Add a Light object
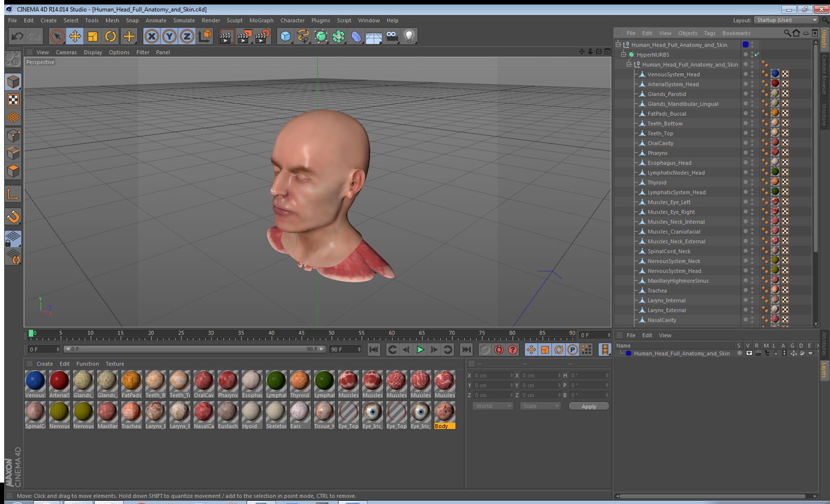This screenshot has height=504, width=830. [409, 36]
